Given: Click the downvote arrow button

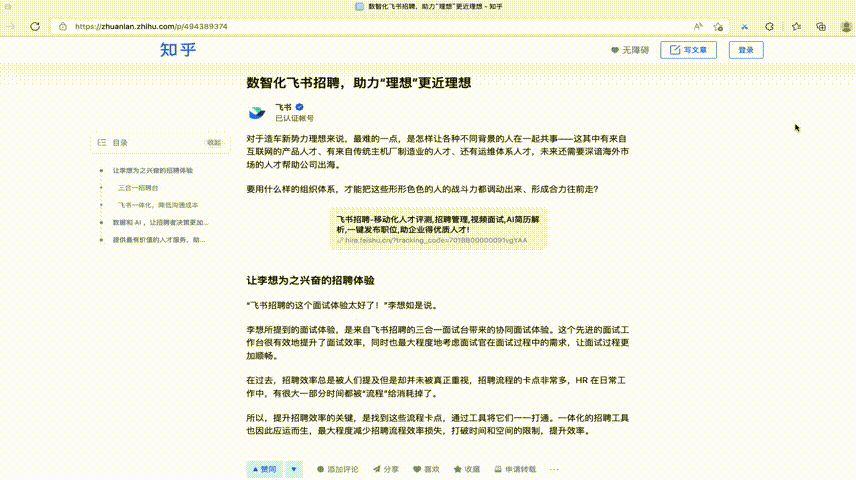Looking at the screenshot, I should (294, 469).
